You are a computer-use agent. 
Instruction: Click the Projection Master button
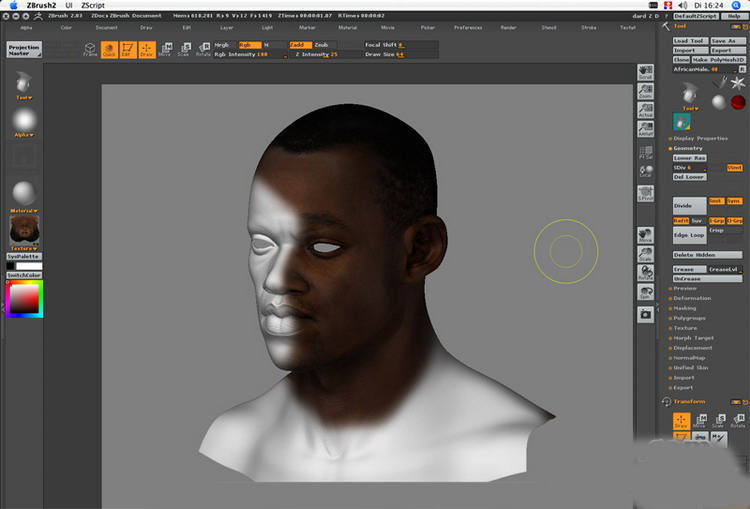(24, 49)
